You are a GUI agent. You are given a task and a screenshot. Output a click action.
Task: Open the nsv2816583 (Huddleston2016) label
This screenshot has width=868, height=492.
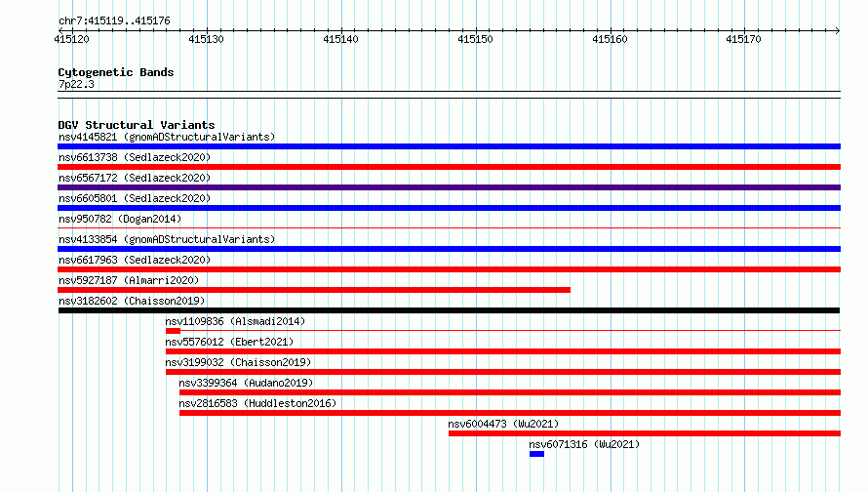coord(257,403)
